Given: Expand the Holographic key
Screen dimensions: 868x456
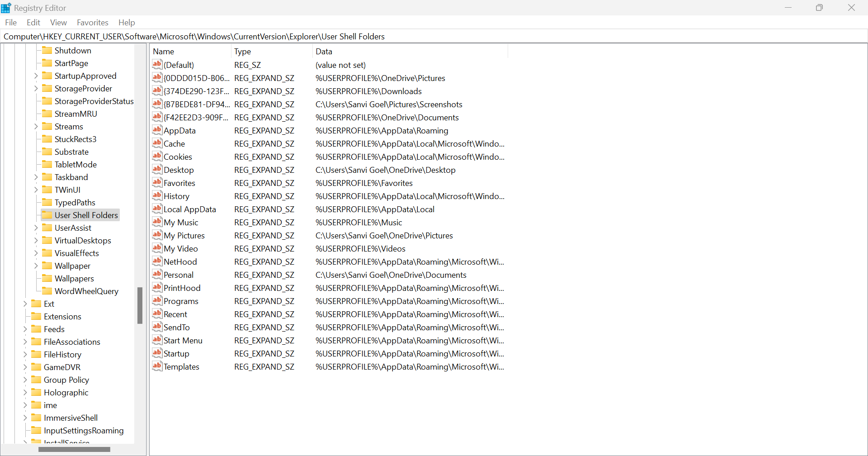Looking at the screenshot, I should point(25,392).
